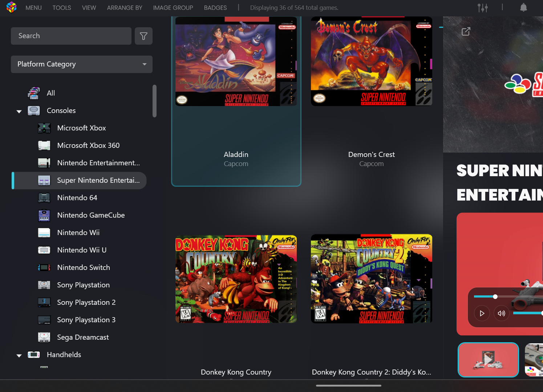
Task: Click the Microsoft Xbox 360 label
Action: click(x=88, y=145)
